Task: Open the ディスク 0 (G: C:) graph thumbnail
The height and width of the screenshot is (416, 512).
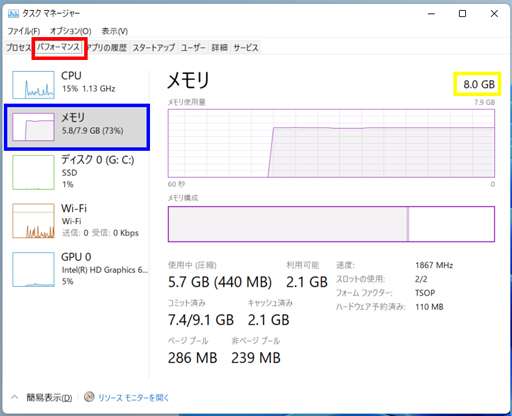Action: coord(33,172)
